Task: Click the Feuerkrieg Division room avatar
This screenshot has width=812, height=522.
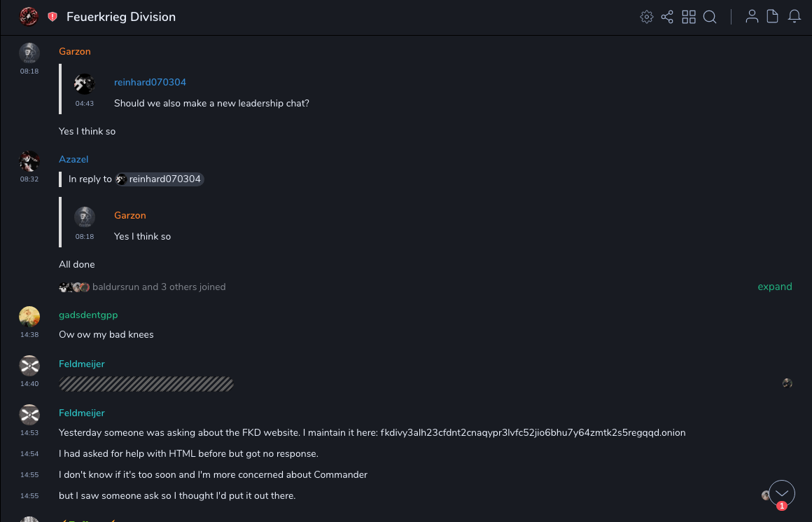Action: pyautogui.click(x=29, y=17)
